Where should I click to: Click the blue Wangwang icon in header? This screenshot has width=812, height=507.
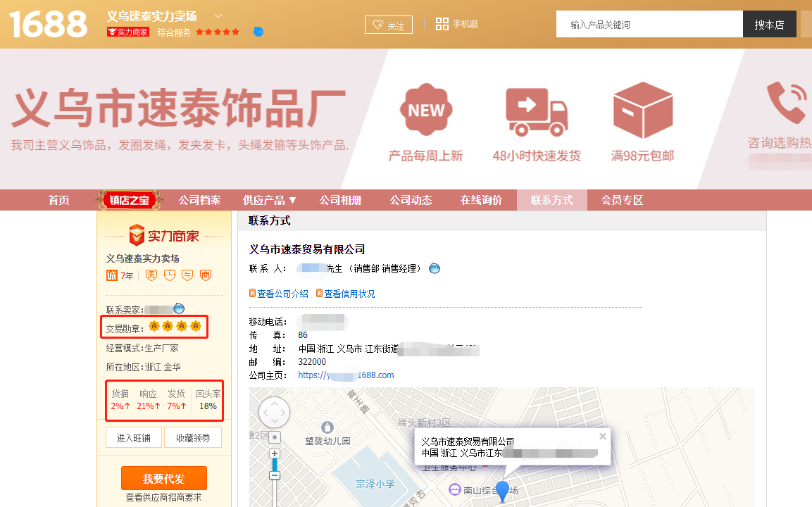258,32
